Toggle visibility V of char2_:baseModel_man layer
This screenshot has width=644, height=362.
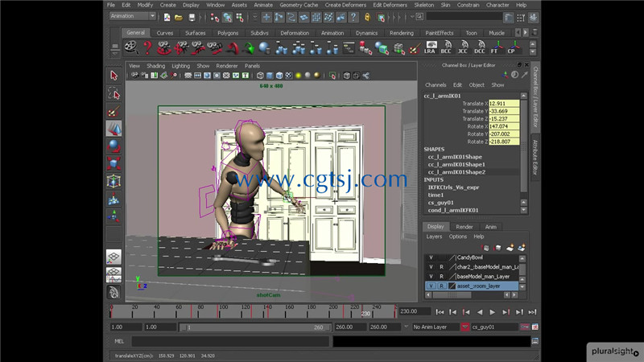click(x=431, y=267)
